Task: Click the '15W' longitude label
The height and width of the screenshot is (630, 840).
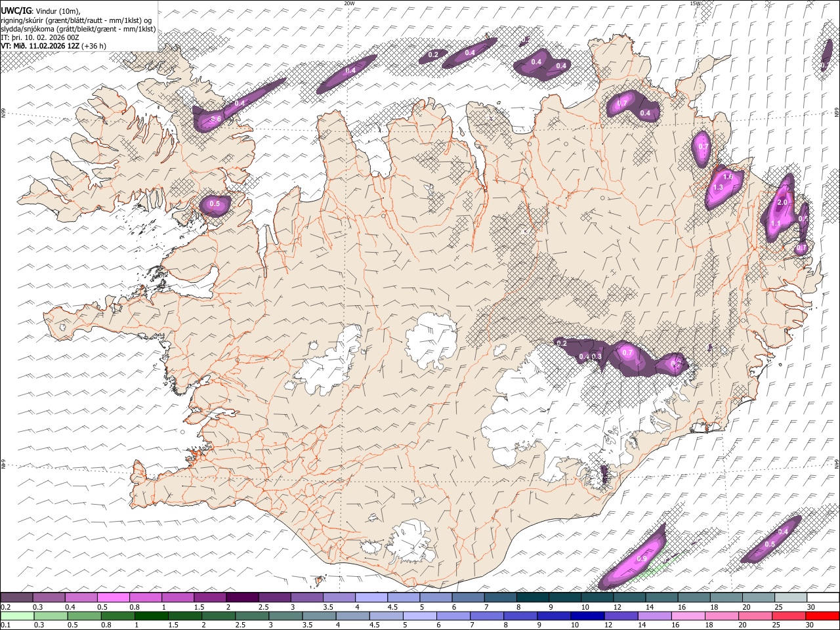Action: click(695, 3)
